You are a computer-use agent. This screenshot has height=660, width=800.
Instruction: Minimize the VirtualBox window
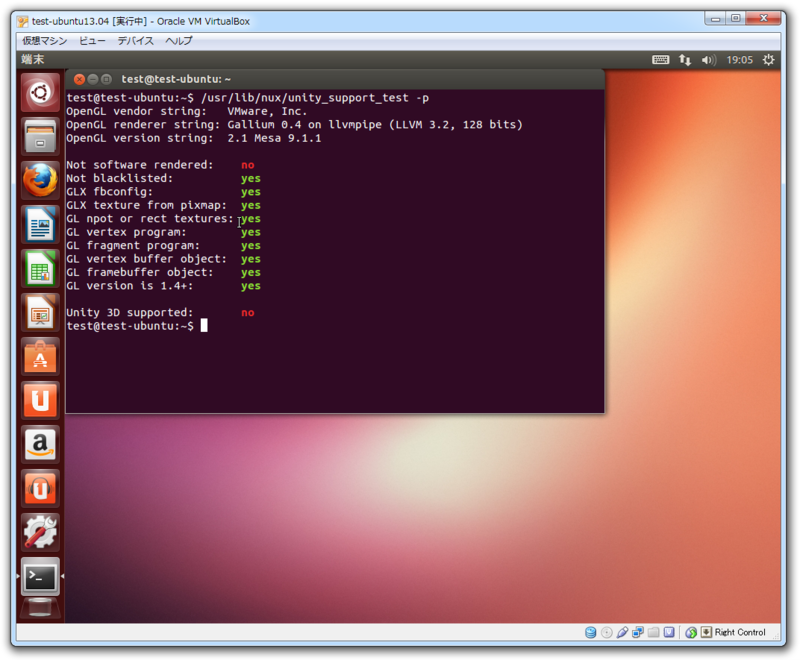(715, 19)
